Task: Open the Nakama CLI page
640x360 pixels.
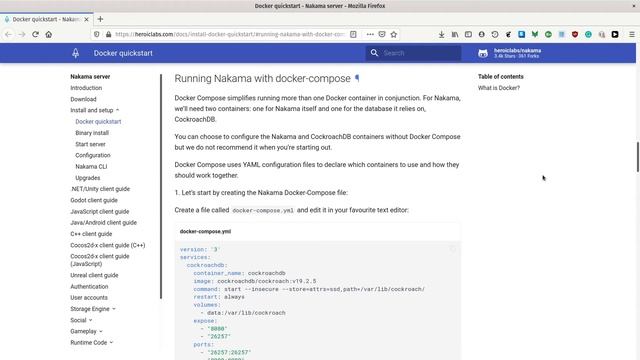Action: 91,167
